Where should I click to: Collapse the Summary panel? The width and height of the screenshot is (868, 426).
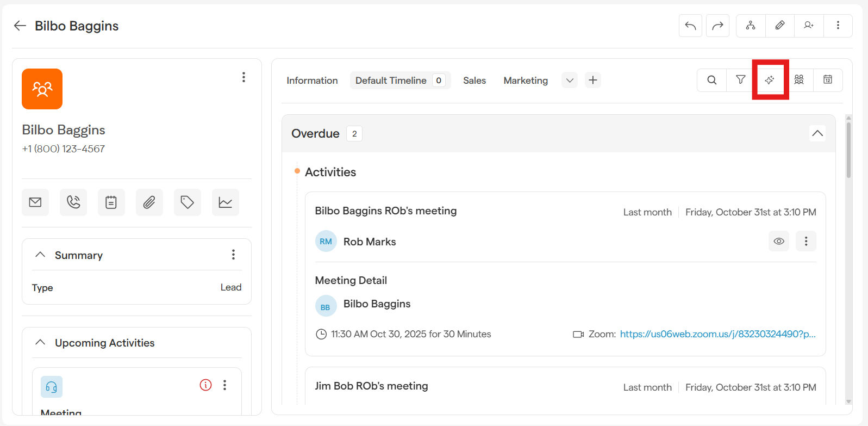point(40,255)
